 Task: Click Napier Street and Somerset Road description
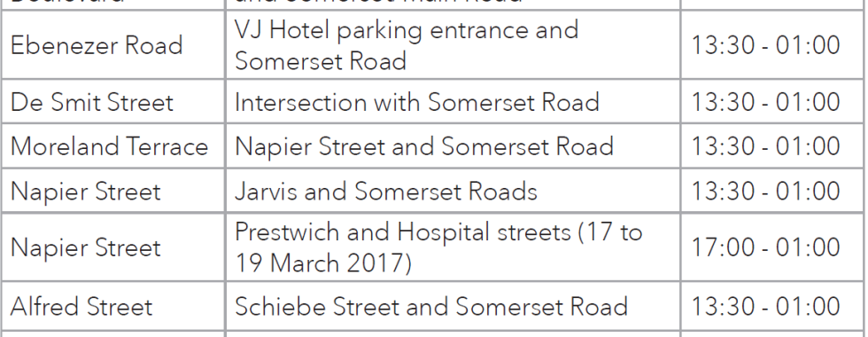coord(424,147)
